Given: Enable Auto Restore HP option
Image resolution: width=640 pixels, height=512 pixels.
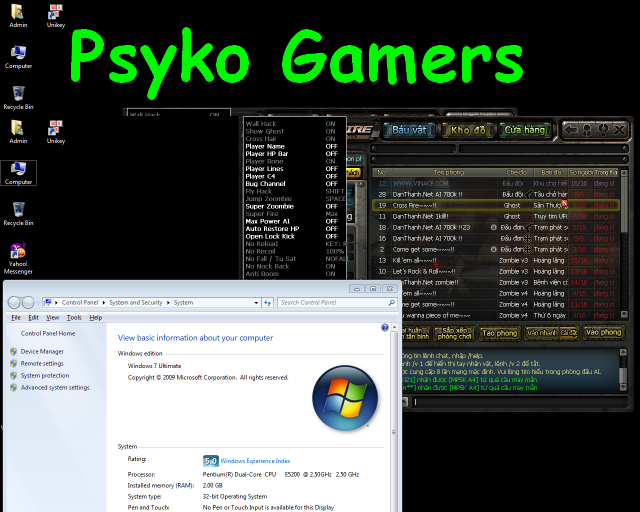Looking at the screenshot, I should tap(291, 229).
